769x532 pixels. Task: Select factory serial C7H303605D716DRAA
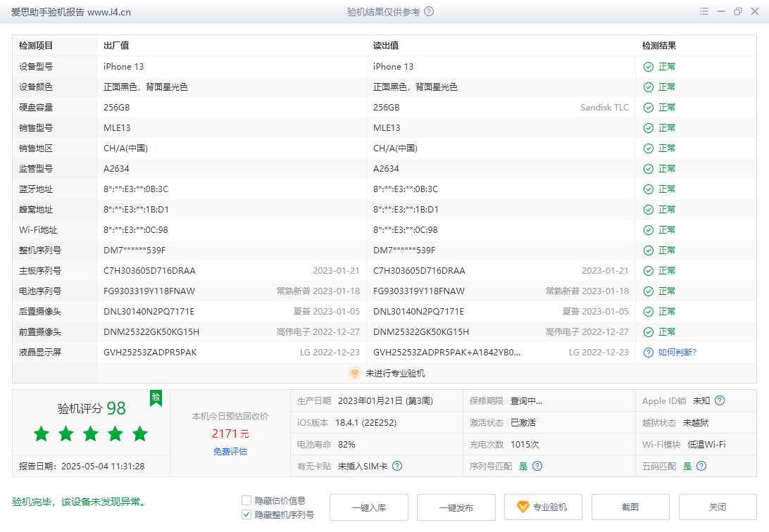point(149,271)
